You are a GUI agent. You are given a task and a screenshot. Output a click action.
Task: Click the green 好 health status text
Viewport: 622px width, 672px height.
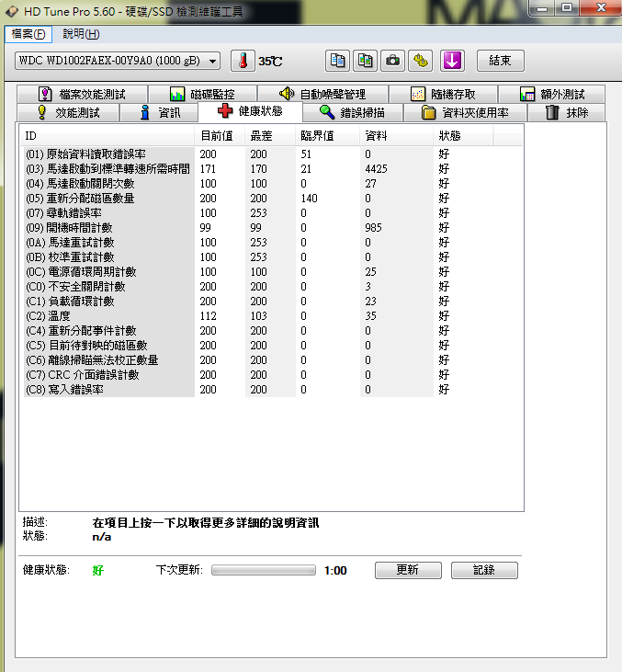point(98,571)
